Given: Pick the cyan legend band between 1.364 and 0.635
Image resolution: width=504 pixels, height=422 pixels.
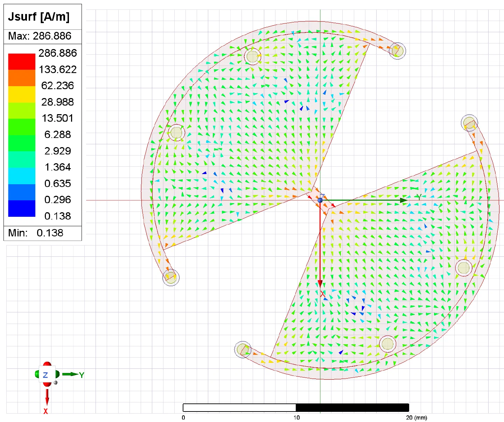Looking at the screenshot, I should click(x=22, y=176).
